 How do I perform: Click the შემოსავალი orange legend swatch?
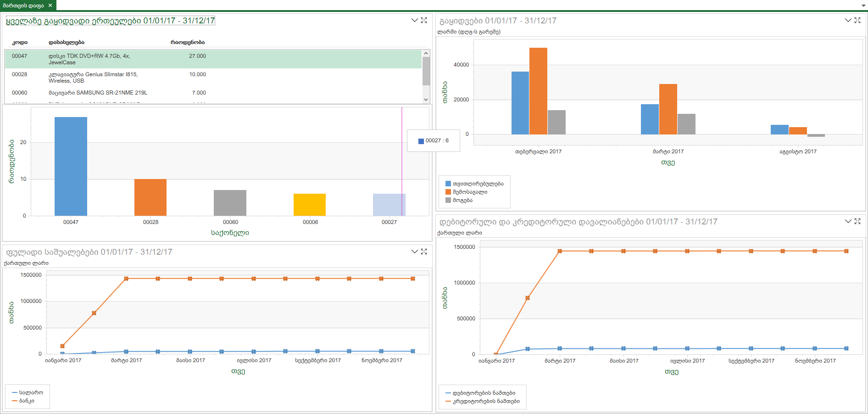pos(448,192)
